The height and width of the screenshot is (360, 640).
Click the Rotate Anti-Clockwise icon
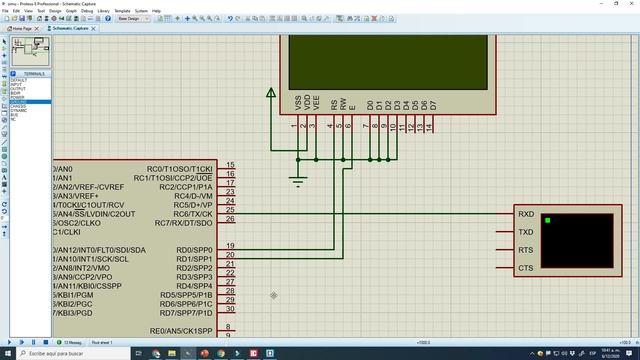[4, 211]
